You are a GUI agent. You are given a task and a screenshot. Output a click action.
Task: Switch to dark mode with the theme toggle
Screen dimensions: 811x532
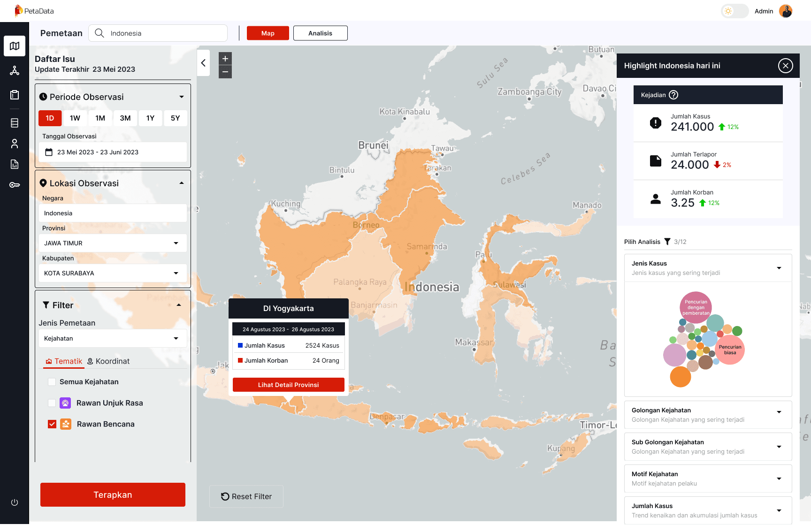734,11
